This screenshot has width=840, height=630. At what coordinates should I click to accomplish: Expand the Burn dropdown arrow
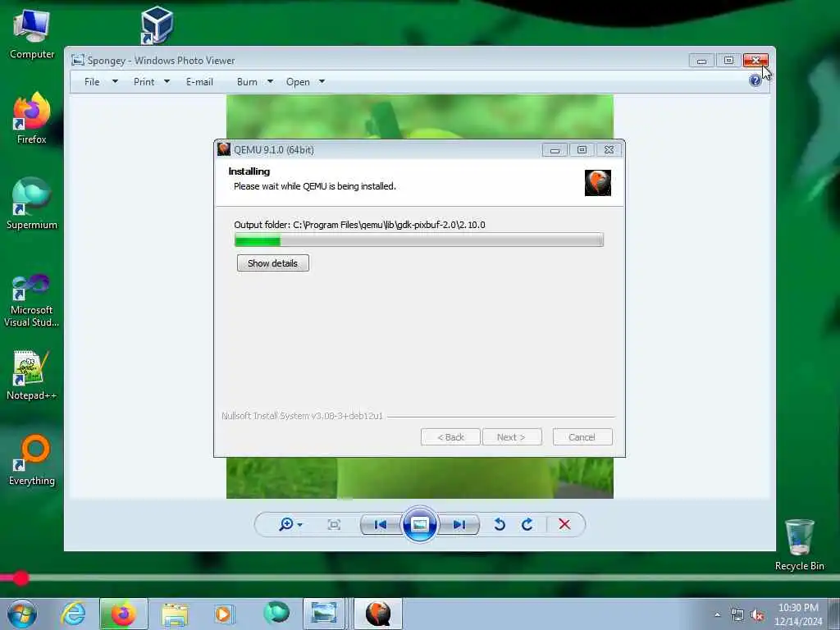270,82
